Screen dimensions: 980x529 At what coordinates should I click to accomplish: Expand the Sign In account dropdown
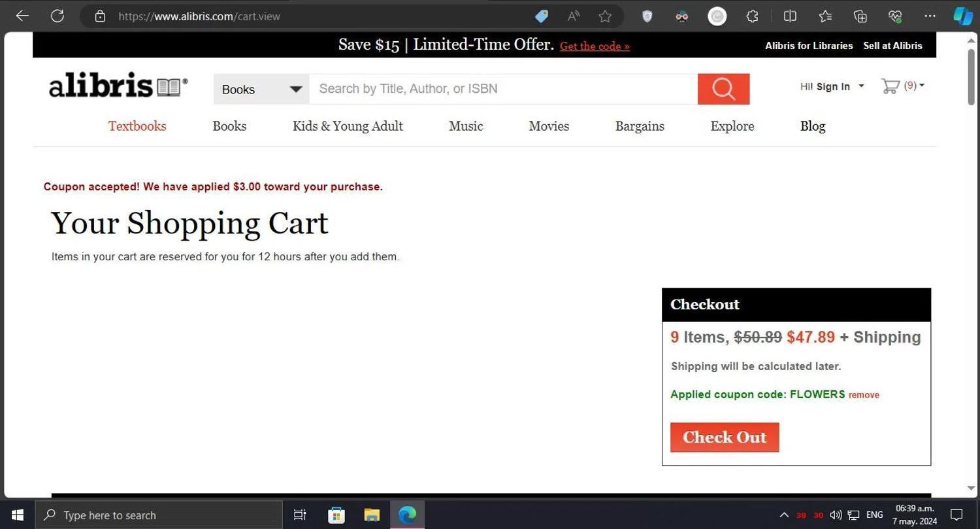(861, 86)
